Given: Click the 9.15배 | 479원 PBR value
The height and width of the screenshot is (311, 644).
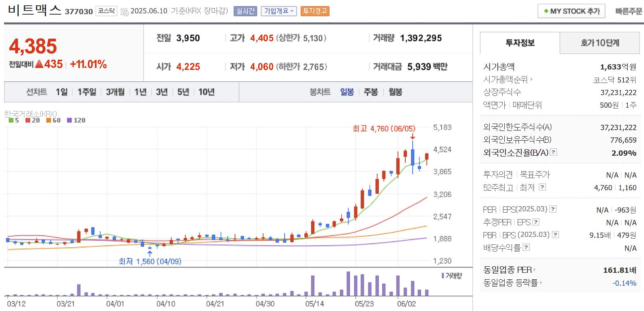Looking at the screenshot, I should click(613, 235).
